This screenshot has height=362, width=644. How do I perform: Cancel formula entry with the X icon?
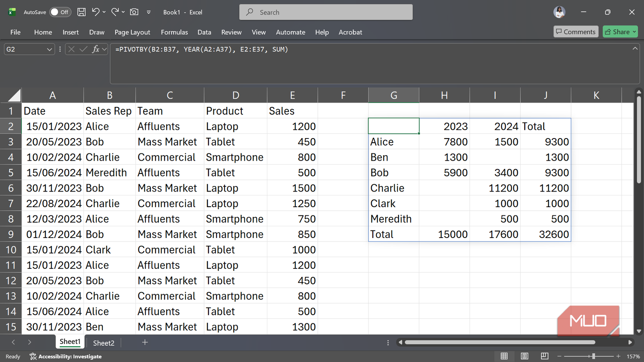pyautogui.click(x=71, y=49)
